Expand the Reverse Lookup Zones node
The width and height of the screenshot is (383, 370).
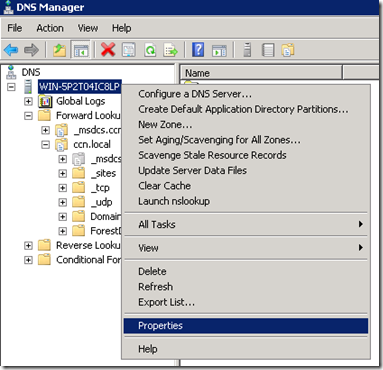[x=28, y=245]
